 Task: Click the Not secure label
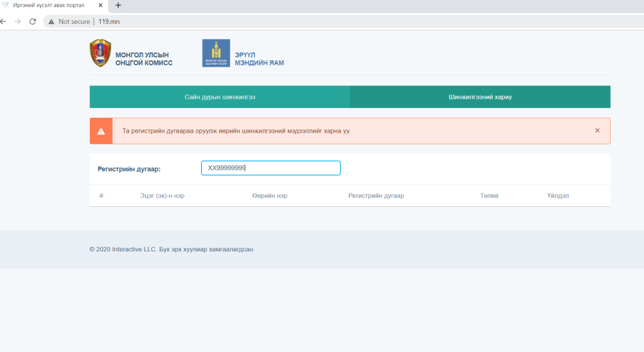74,22
